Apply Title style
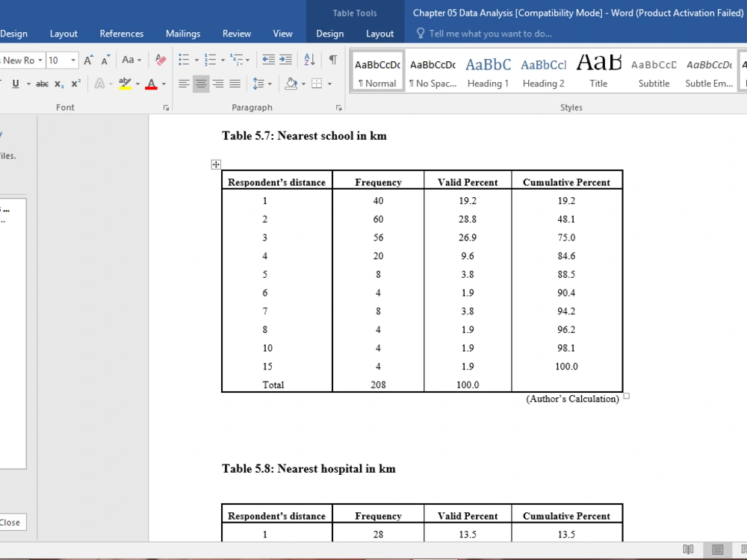Image resolution: width=747 pixels, height=560 pixels. [x=598, y=71]
